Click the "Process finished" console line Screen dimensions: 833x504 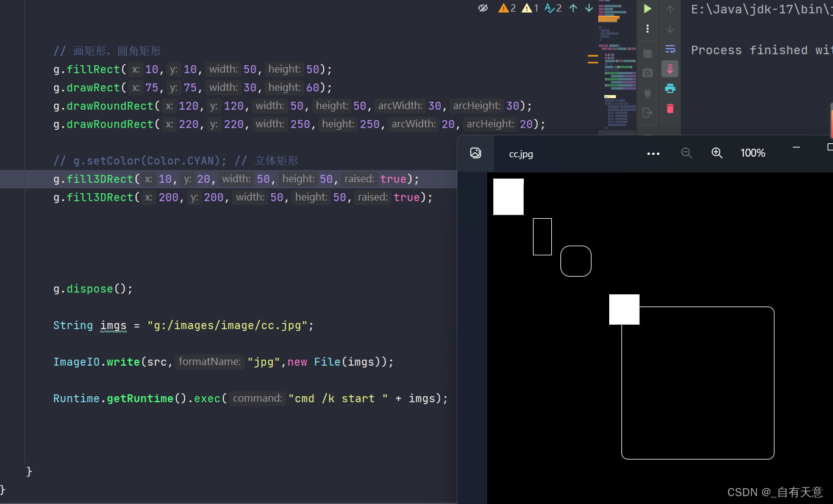[762, 50]
